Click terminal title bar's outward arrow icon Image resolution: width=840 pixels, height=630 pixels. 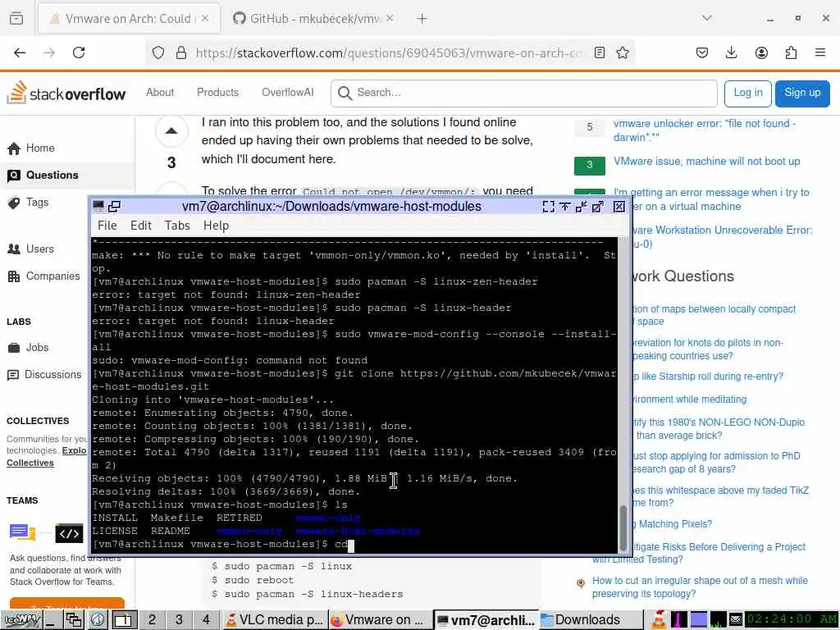pyautogui.click(x=598, y=206)
